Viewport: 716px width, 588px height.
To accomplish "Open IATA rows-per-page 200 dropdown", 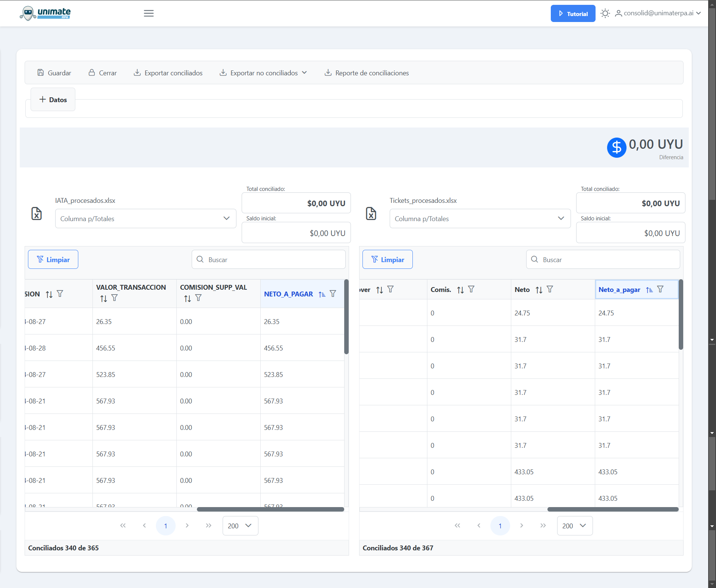I will (x=240, y=526).
